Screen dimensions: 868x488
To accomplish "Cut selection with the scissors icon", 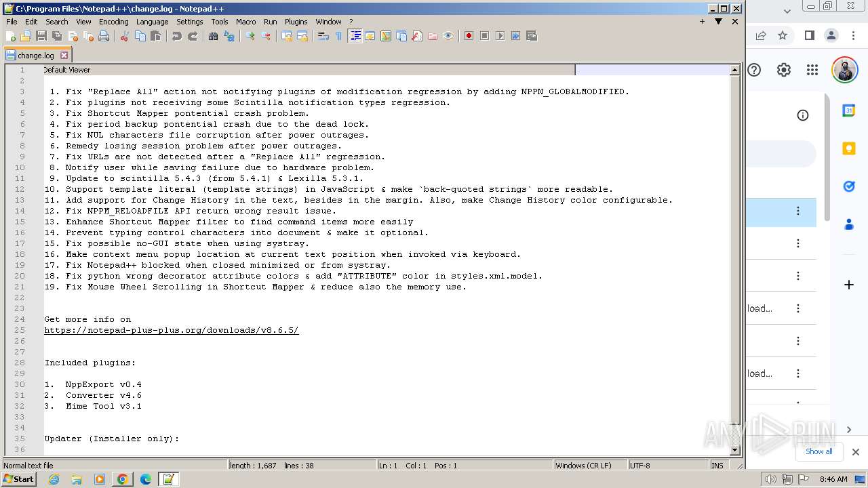I will tap(125, 36).
